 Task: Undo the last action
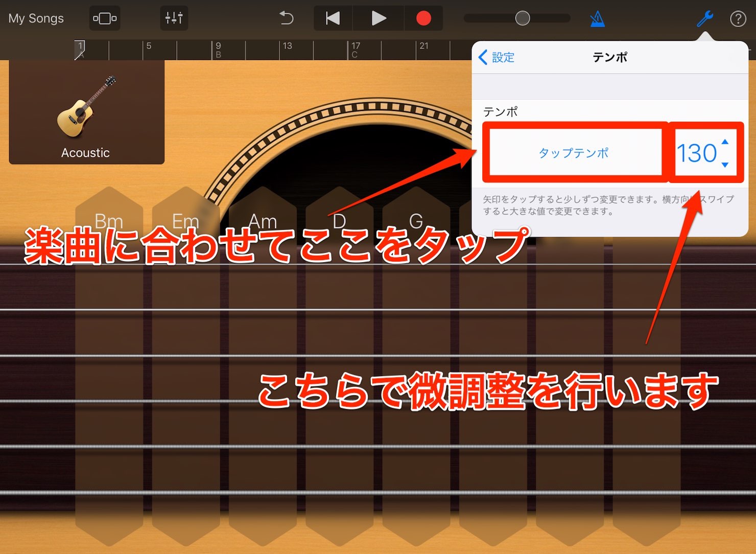[x=287, y=18]
